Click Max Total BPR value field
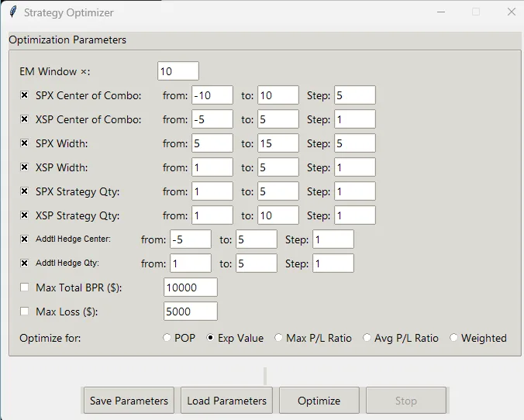 click(191, 287)
